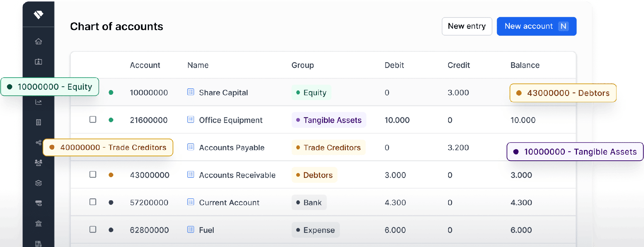Screen dimensions: 644x247
Task: Click the stacked layers sidebar icon
Action: (x=39, y=183)
